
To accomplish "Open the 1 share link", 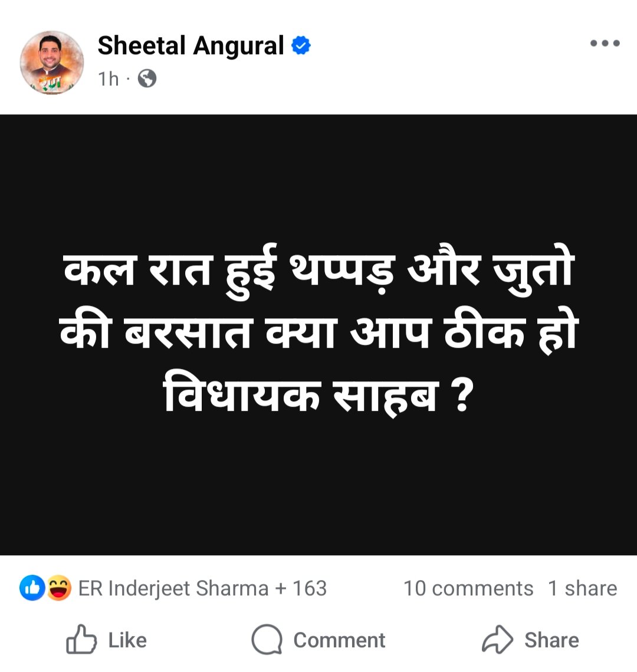I will (x=583, y=588).
